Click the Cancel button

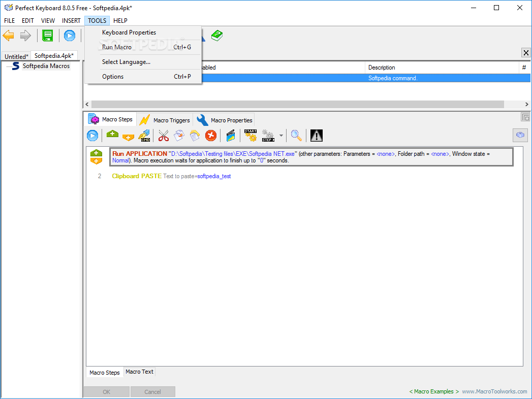tap(152, 392)
